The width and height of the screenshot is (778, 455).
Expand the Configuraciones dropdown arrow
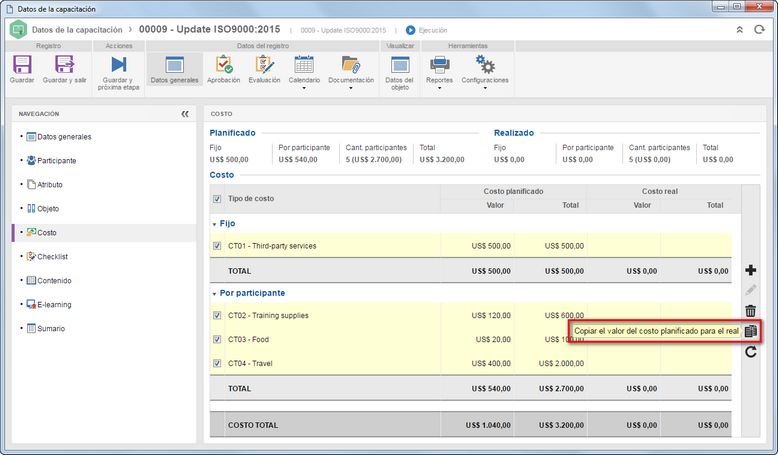click(485, 88)
